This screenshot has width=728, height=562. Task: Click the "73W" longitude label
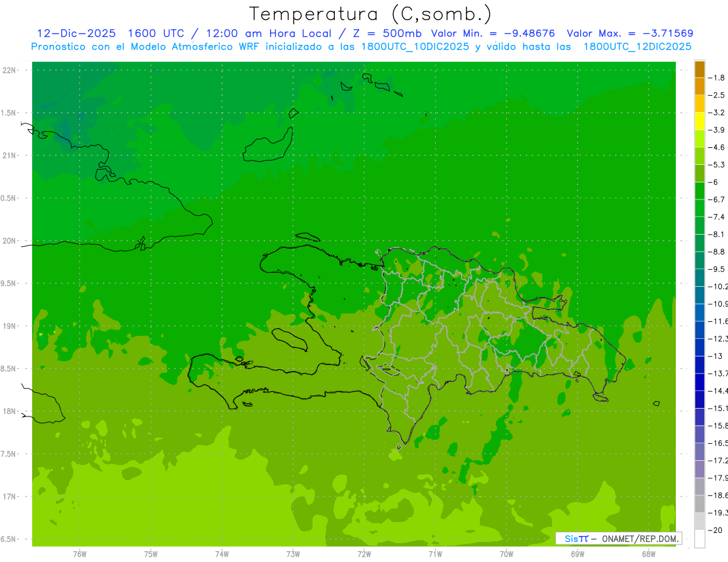[x=293, y=554]
